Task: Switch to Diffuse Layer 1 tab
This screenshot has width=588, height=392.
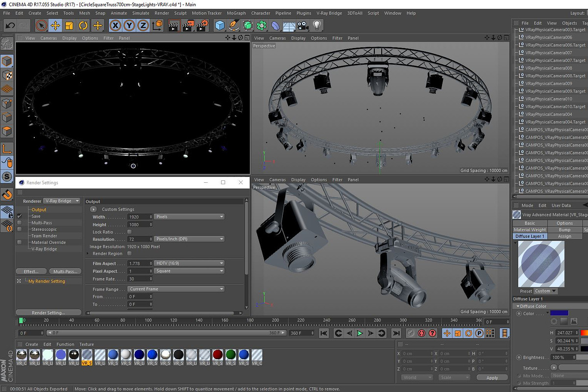Action: (x=530, y=236)
